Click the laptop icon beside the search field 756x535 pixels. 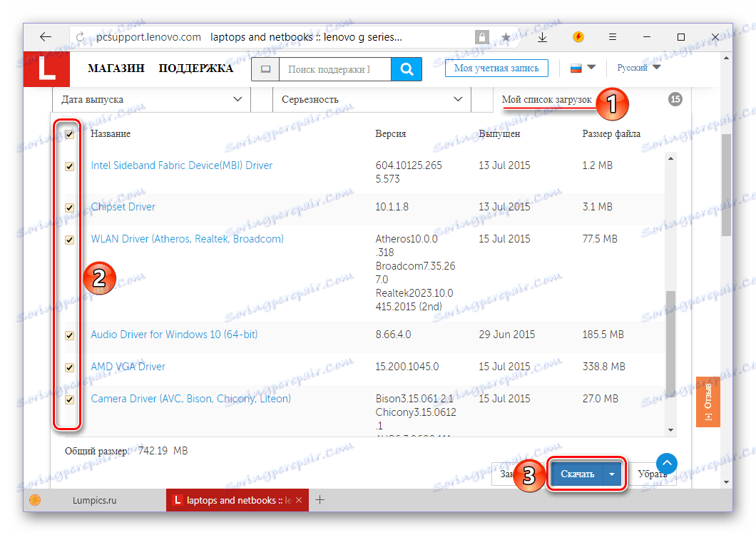click(x=265, y=69)
